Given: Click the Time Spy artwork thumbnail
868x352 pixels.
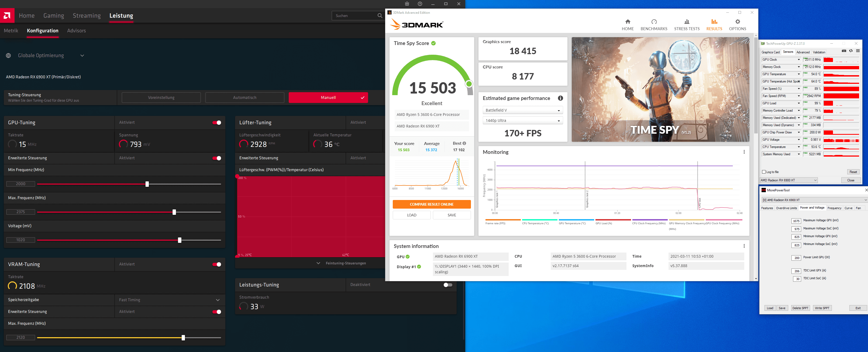Looking at the screenshot, I should pyautogui.click(x=660, y=89).
